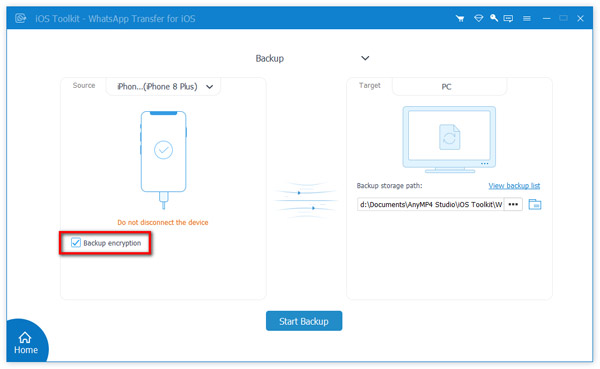Viewport: 600px width, 369px height.
Task: Open the feedback chat icon
Action: point(508,18)
